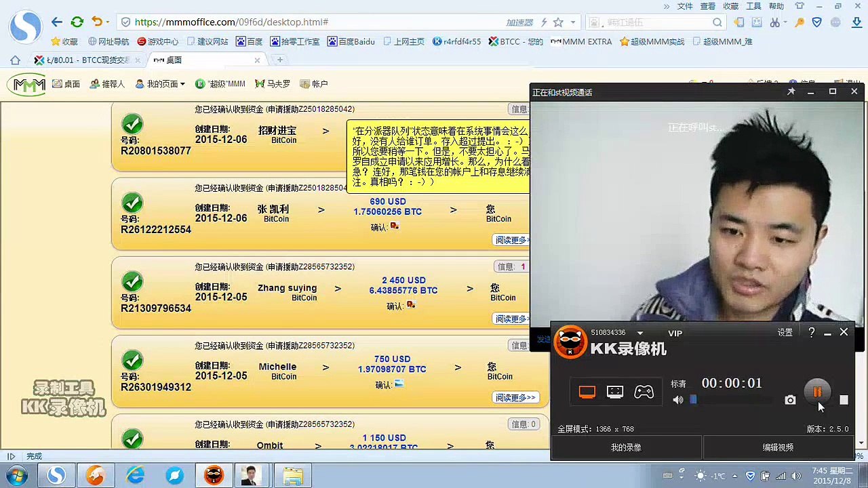Open the browser downloads arrow icon

(x=856, y=22)
